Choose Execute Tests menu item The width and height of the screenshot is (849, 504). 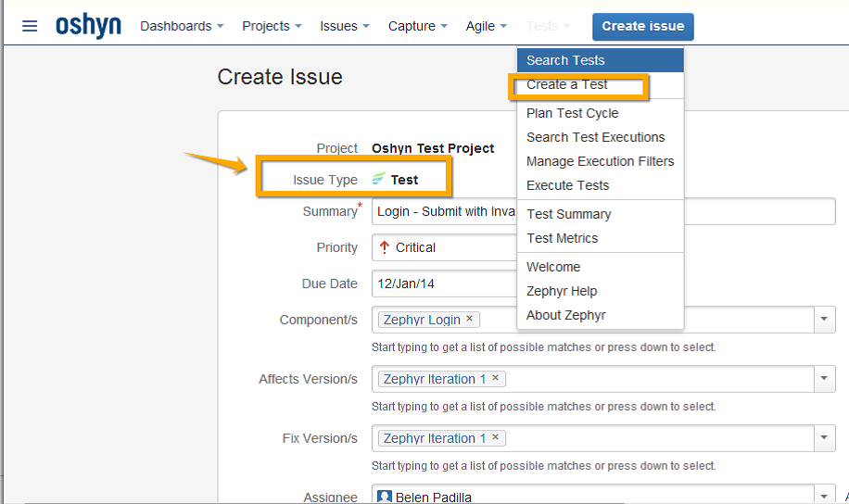(x=601, y=185)
